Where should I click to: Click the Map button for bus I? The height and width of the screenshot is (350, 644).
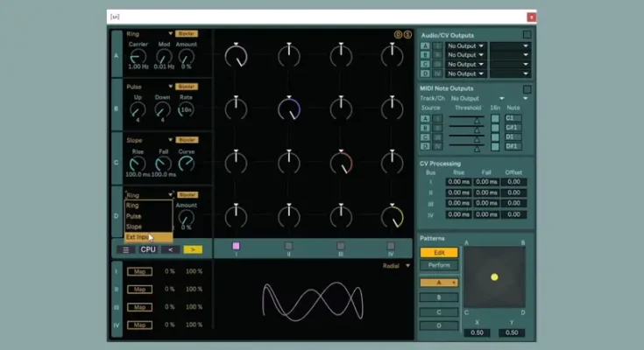coord(140,271)
